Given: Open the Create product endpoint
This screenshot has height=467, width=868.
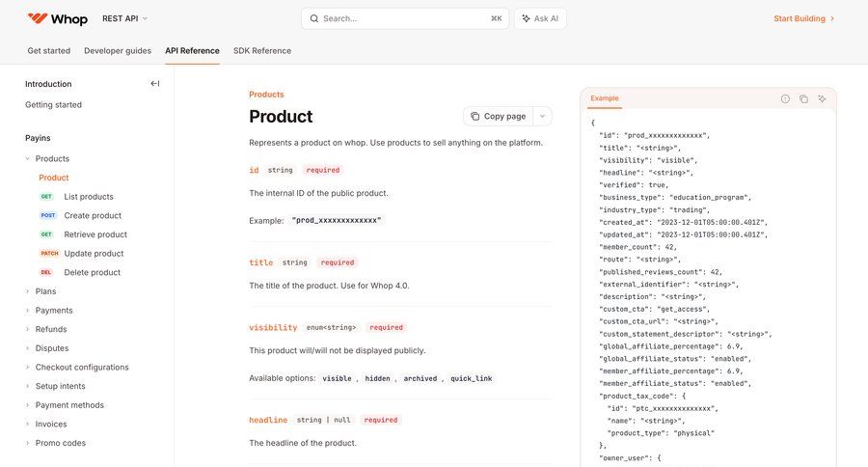Looking at the screenshot, I should pyautogui.click(x=93, y=215).
